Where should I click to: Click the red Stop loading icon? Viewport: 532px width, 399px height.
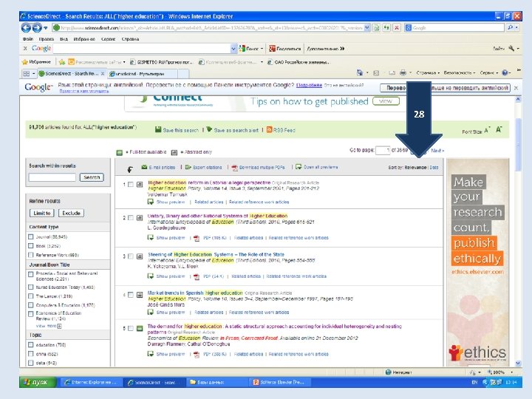397,28
